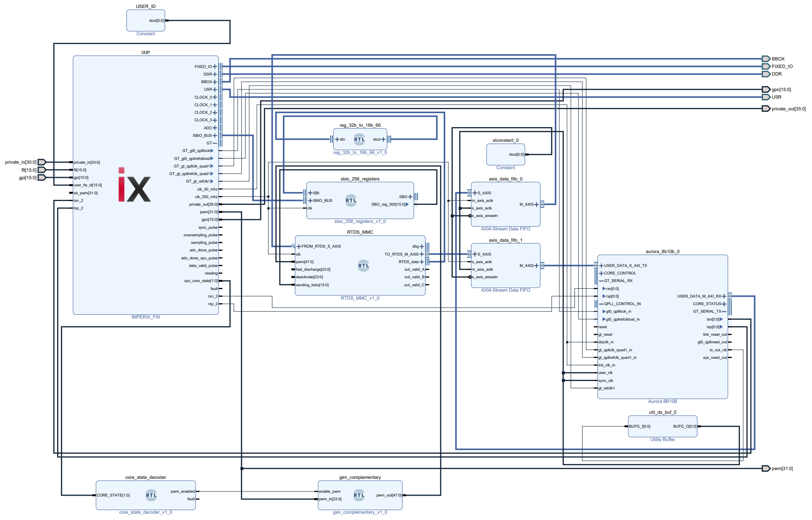Expand the FIXED_IO interface pin on IXIP

tap(215, 66)
